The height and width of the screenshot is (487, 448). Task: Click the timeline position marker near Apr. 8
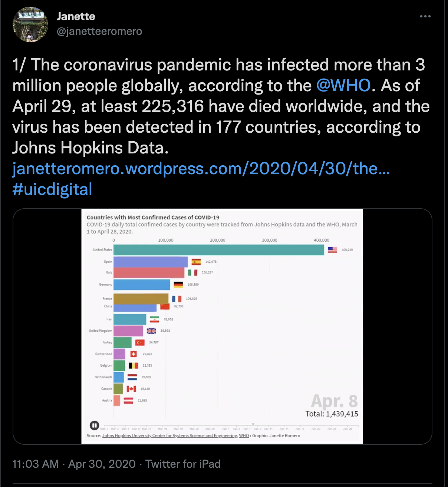253,424
